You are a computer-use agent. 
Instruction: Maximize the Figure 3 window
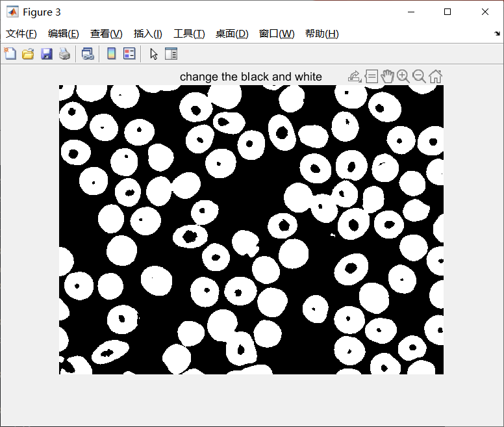pyautogui.click(x=447, y=12)
